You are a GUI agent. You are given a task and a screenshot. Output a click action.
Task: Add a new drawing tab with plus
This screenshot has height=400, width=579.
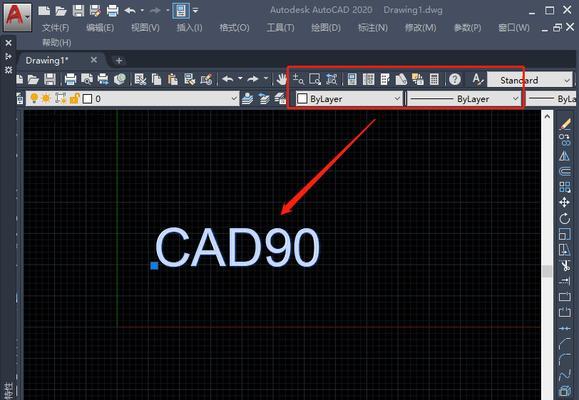point(119,61)
